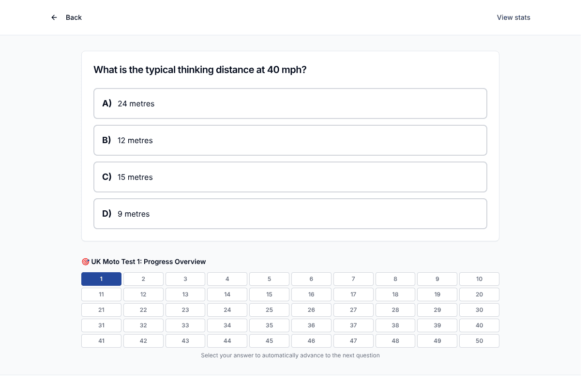The height and width of the screenshot is (382, 588).
Task: Navigate to question 39
Action: (x=437, y=325)
